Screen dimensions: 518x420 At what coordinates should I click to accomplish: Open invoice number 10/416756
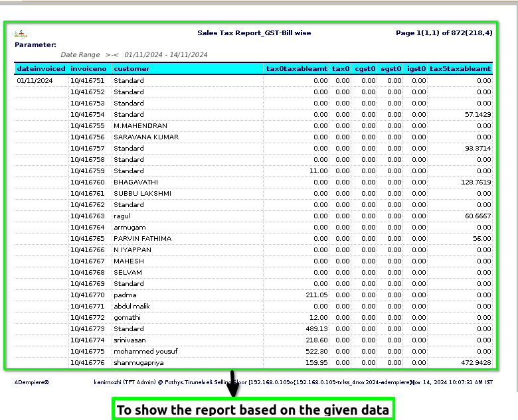tap(87, 137)
